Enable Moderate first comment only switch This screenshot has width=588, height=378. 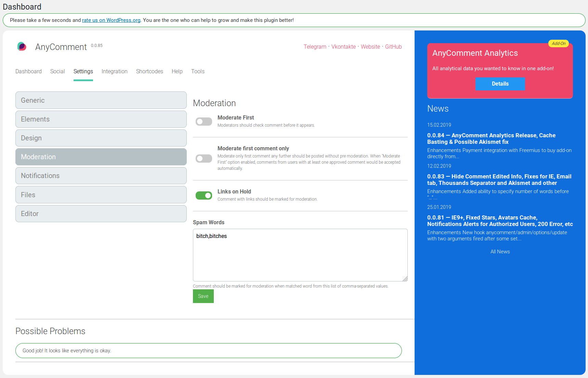tap(204, 159)
